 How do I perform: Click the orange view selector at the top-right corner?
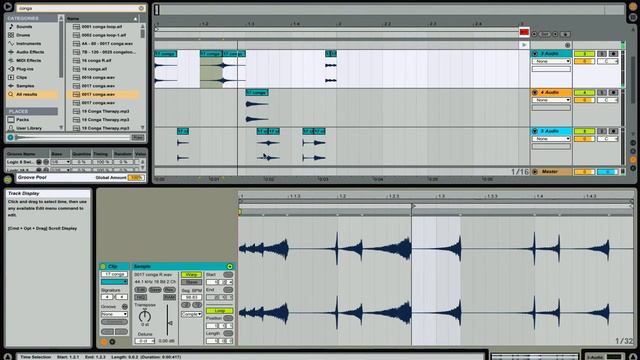coord(633,7)
